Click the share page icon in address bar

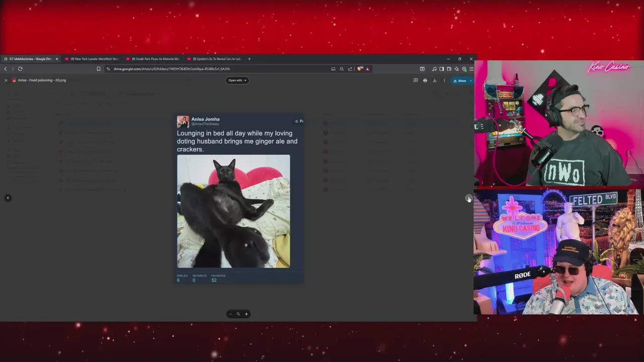point(350,69)
